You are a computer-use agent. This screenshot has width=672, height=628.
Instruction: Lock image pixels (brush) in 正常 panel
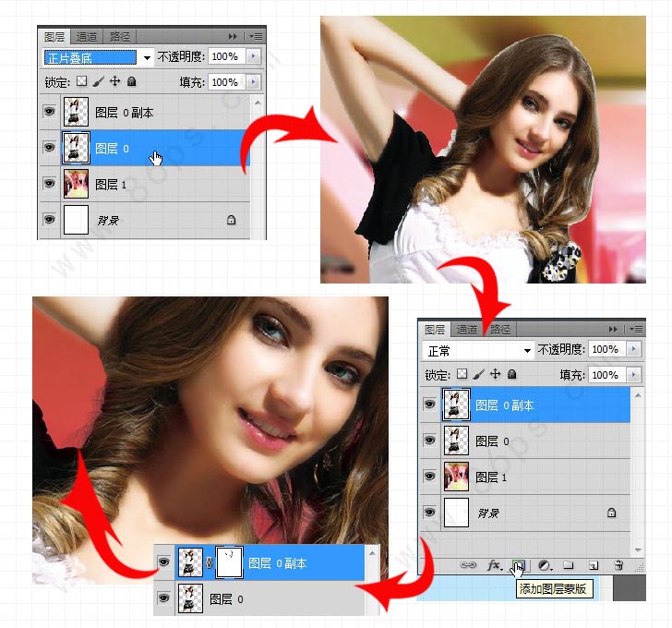[x=479, y=374]
